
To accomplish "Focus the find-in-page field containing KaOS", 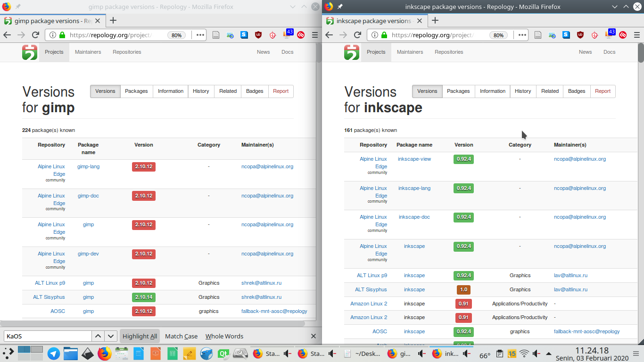I will [x=48, y=336].
